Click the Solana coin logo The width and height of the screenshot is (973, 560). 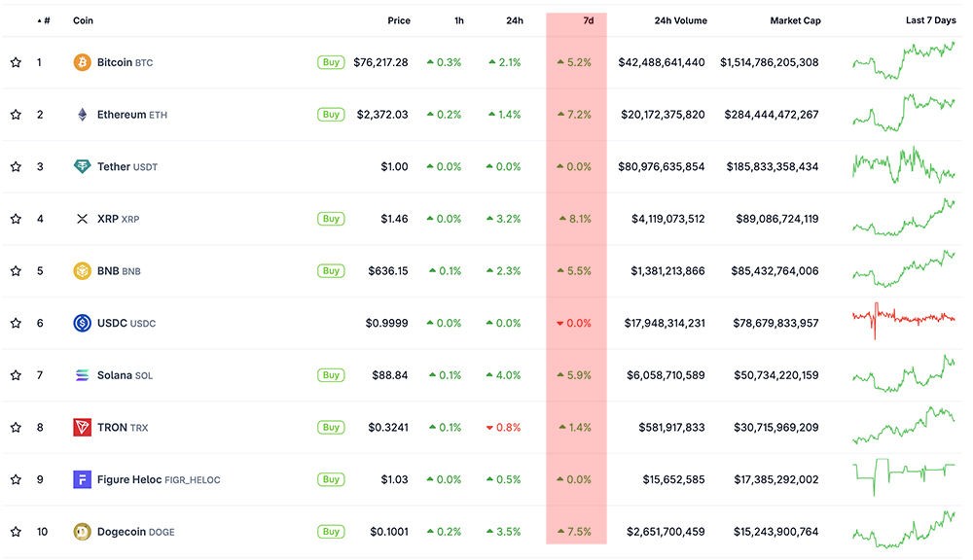[x=82, y=375]
